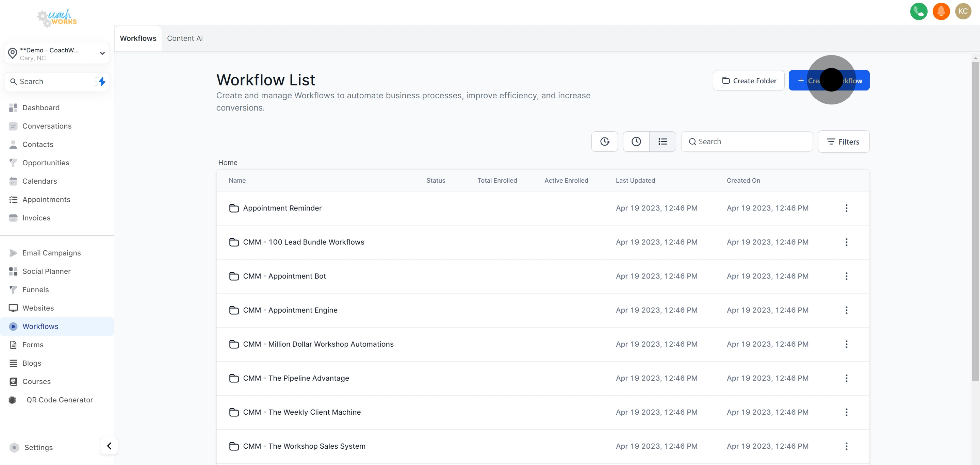The image size is (980, 465).
Task: Click the Create Folder button
Action: pos(748,80)
